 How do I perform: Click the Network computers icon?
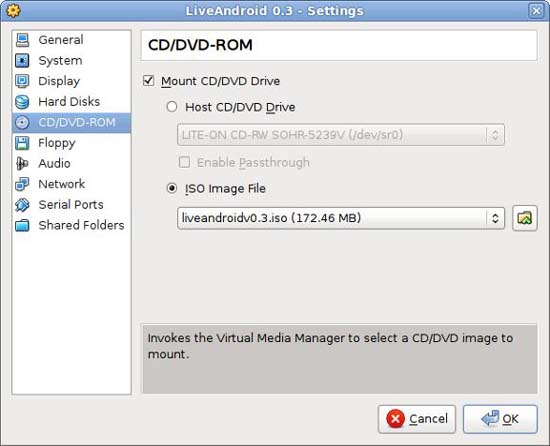[22, 184]
